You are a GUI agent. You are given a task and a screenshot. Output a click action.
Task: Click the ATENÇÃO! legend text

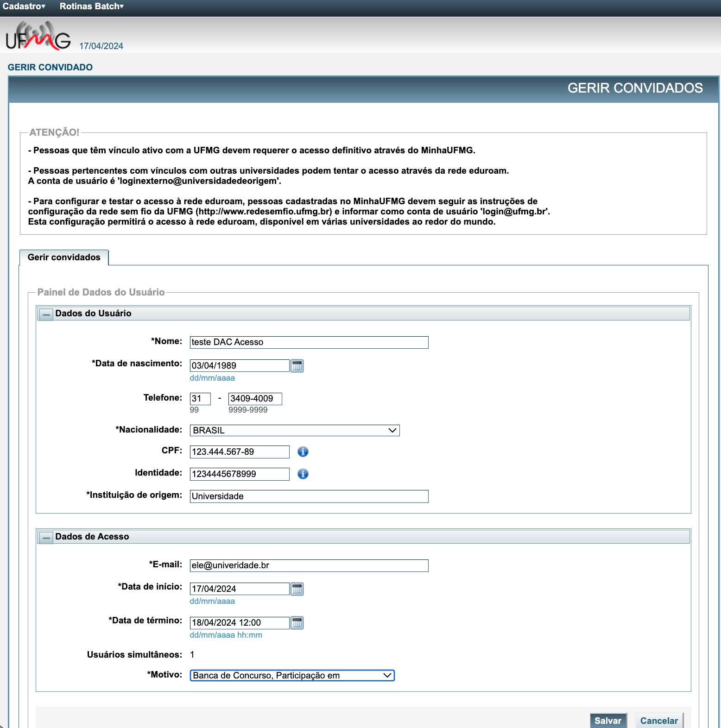click(54, 132)
